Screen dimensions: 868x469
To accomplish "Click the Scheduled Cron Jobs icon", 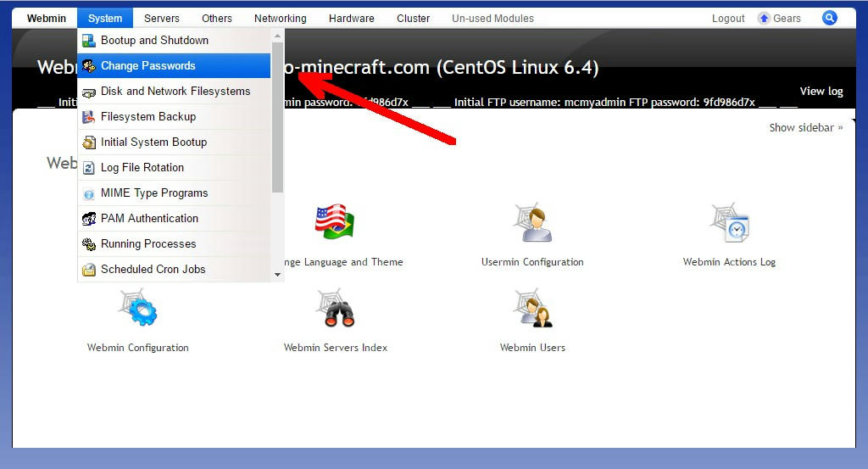I will pyautogui.click(x=88, y=270).
